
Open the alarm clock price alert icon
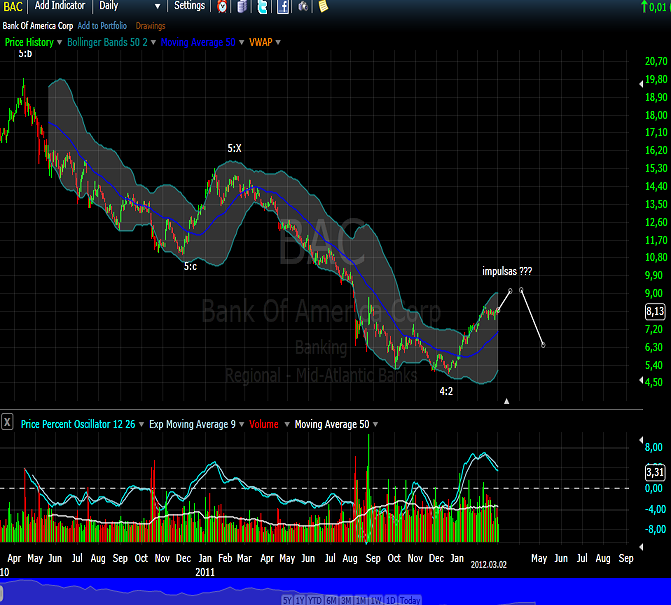[222, 6]
